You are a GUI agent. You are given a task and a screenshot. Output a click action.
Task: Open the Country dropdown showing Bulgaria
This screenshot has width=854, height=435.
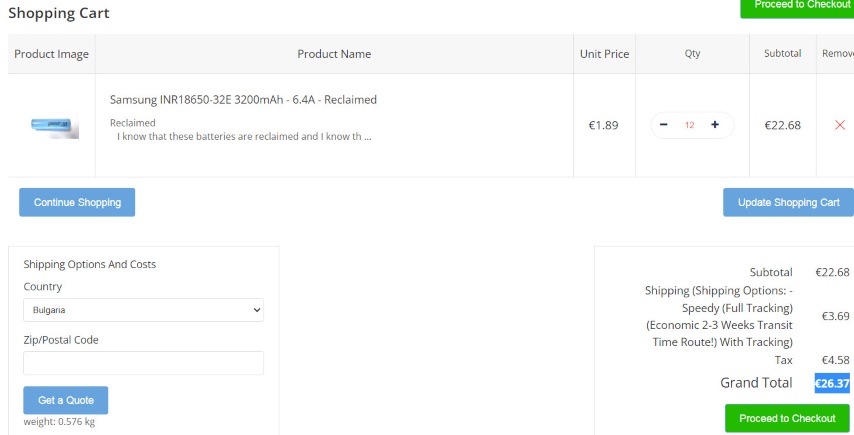coord(143,310)
